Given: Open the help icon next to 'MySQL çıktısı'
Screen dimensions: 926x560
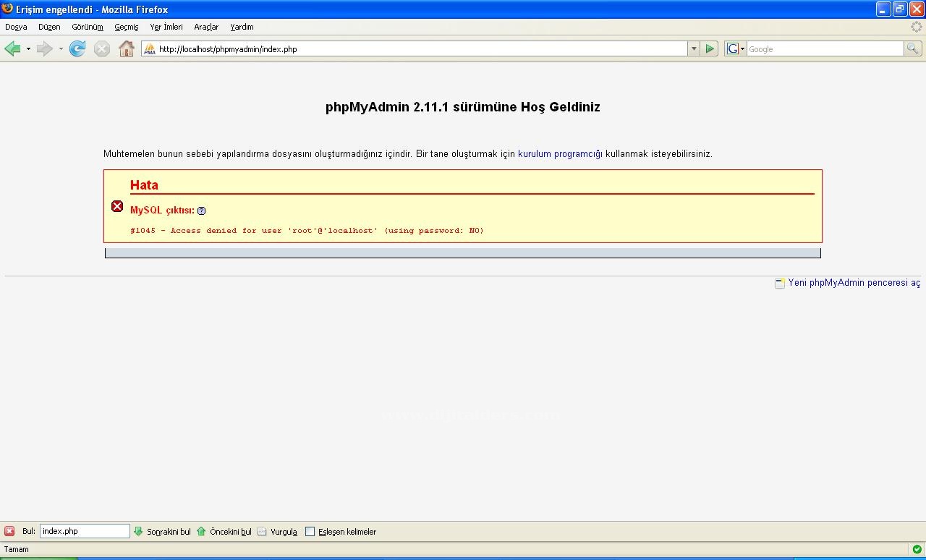Looking at the screenshot, I should coord(201,211).
